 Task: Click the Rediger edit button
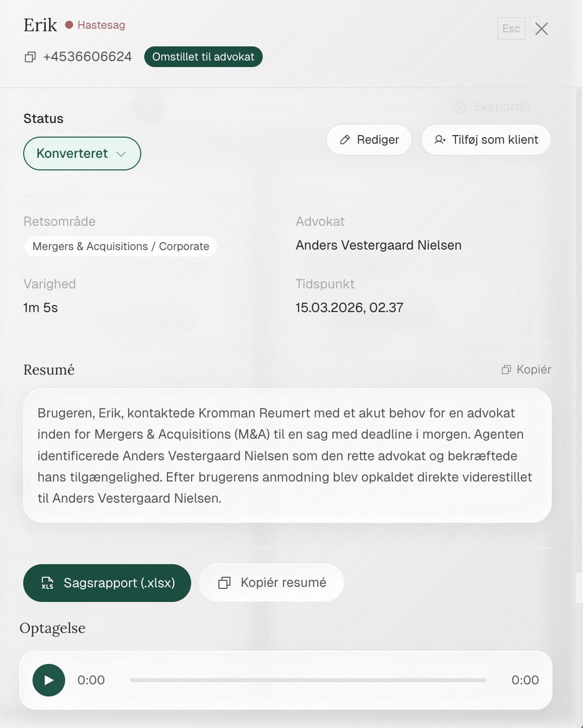coord(369,140)
